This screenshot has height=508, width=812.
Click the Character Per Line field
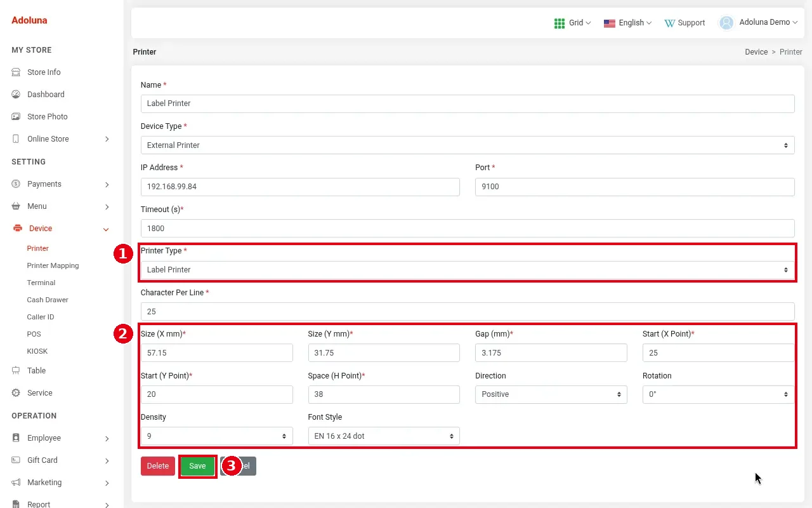(x=468, y=312)
